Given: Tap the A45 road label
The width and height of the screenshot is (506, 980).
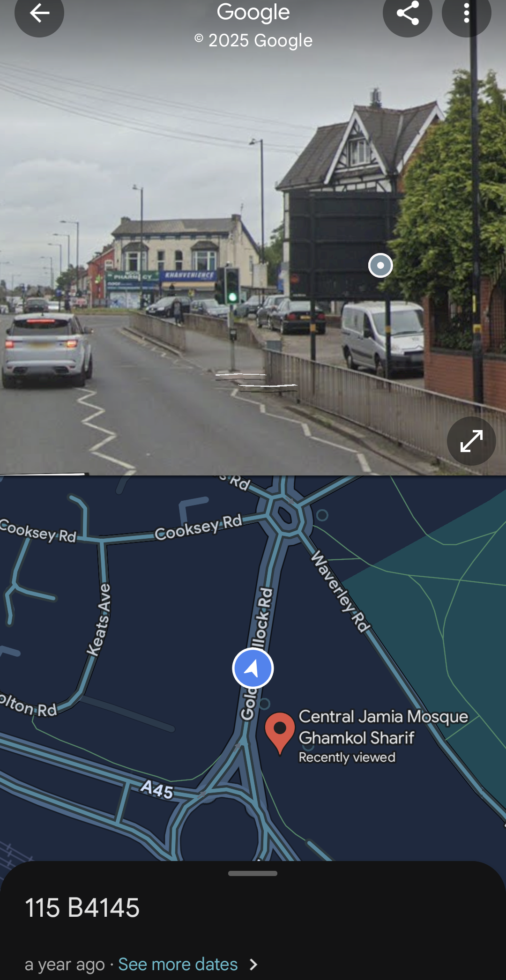Looking at the screenshot, I should coord(157,789).
